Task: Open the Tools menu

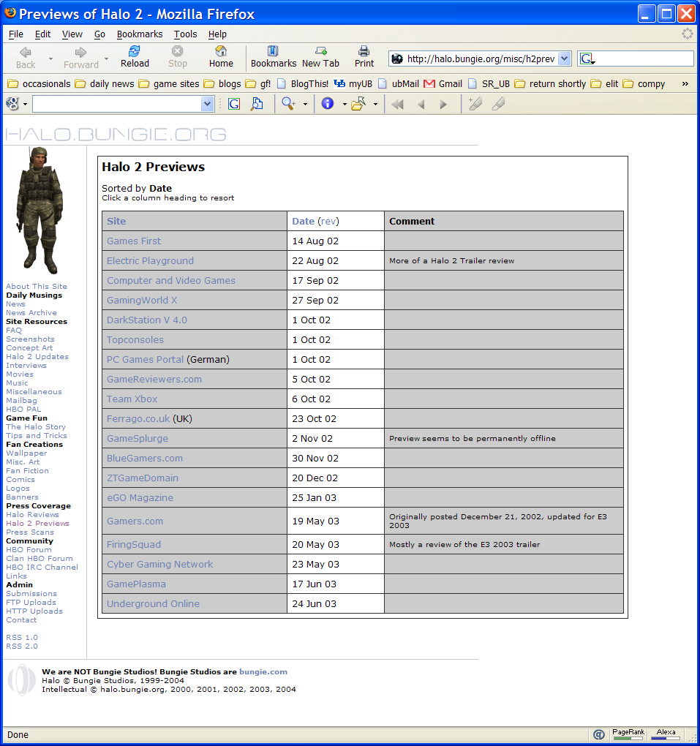Action: click(185, 34)
